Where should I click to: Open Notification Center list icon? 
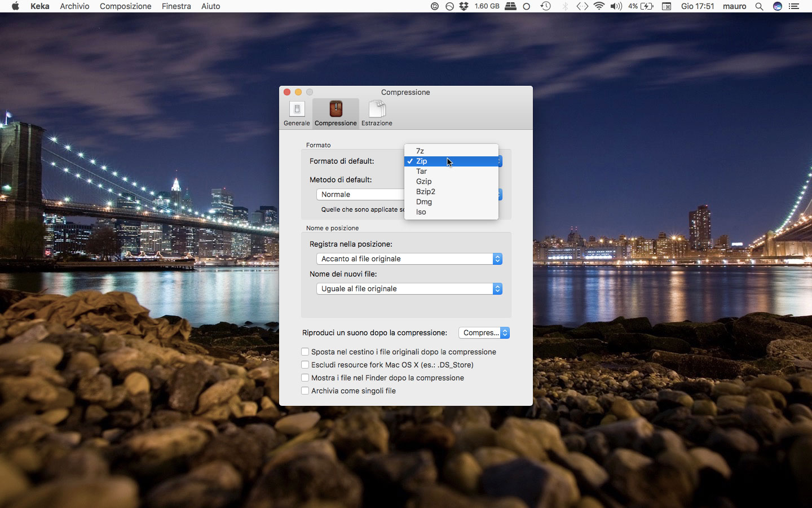pyautogui.click(x=794, y=6)
